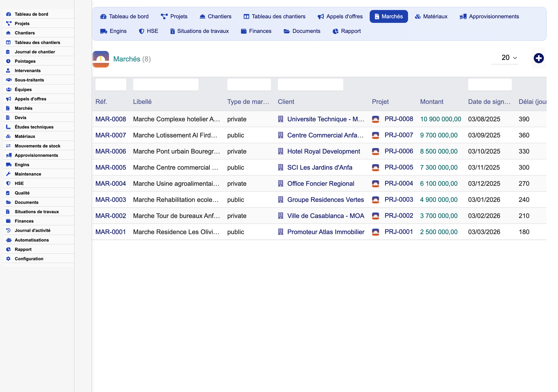Screen dimensions: 558x392
Task: Open the MAR-0008 reference link
Action: point(111,119)
